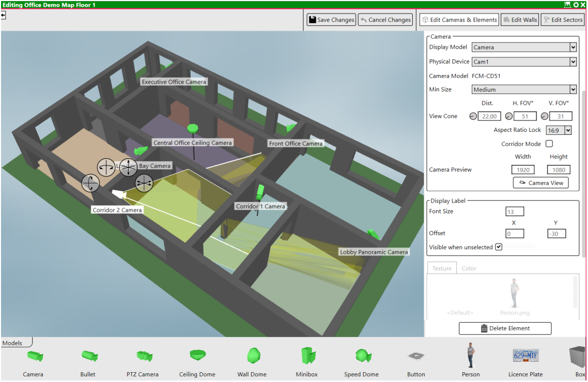The width and height of the screenshot is (588, 382).
Task: Adjust the H. FOV dial knob
Action: 509,116
